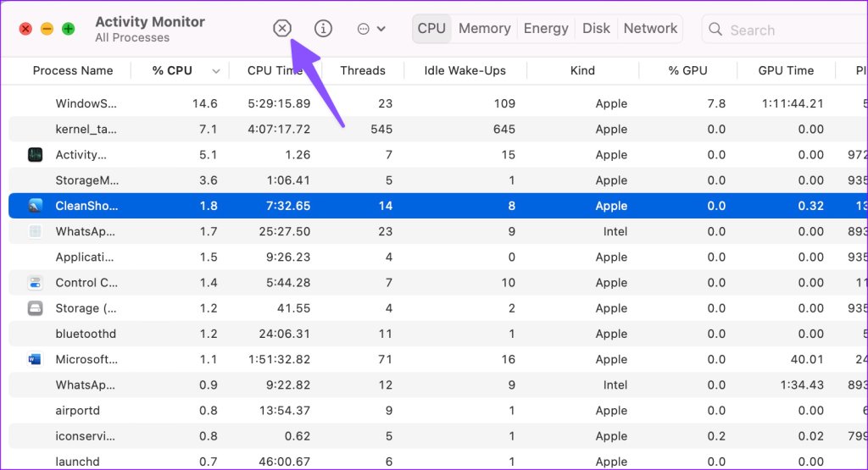Click the Control Center process icon
Viewport: 868px width, 470px height.
click(36, 283)
